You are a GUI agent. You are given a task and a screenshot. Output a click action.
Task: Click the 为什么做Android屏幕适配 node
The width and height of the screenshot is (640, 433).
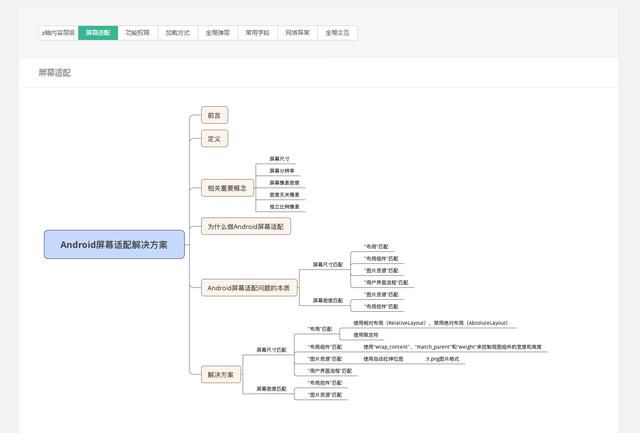[246, 226]
